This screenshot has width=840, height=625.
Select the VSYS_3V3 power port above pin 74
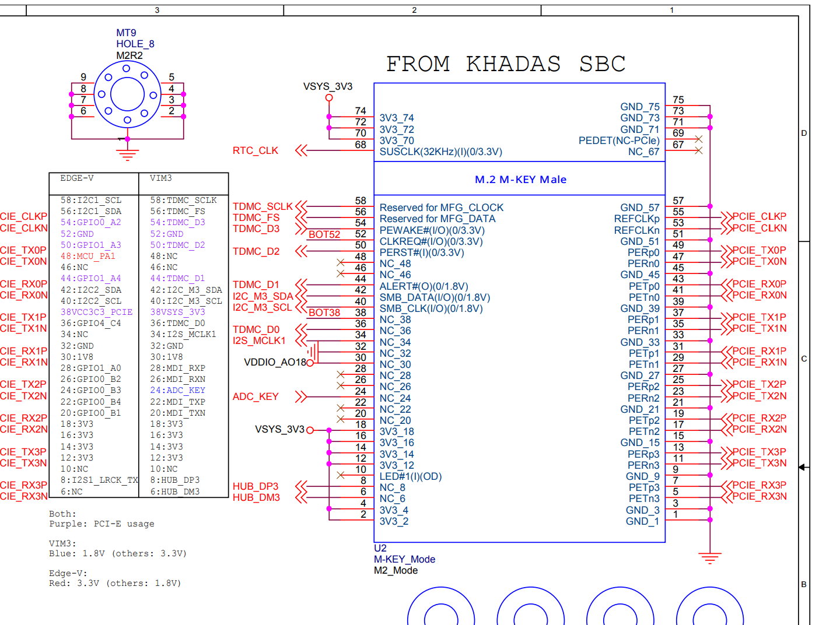click(329, 97)
